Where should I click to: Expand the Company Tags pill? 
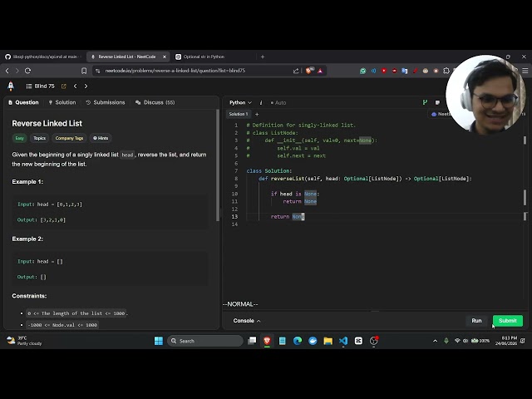(x=69, y=138)
